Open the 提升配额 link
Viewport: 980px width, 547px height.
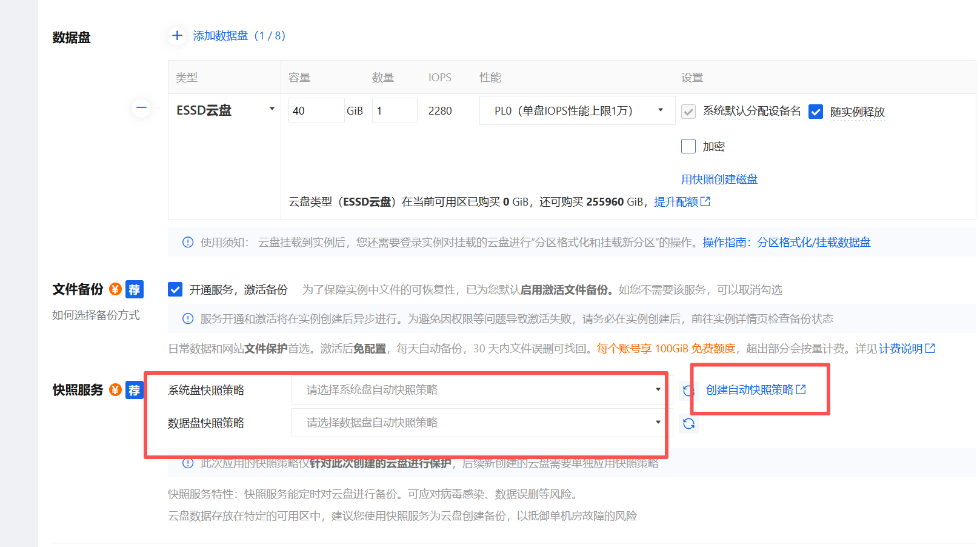(682, 201)
